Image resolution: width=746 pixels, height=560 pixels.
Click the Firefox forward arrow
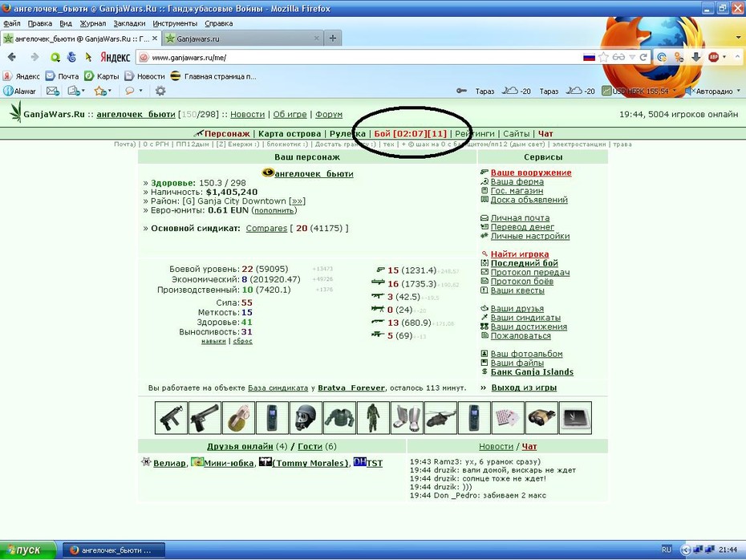click(x=34, y=57)
